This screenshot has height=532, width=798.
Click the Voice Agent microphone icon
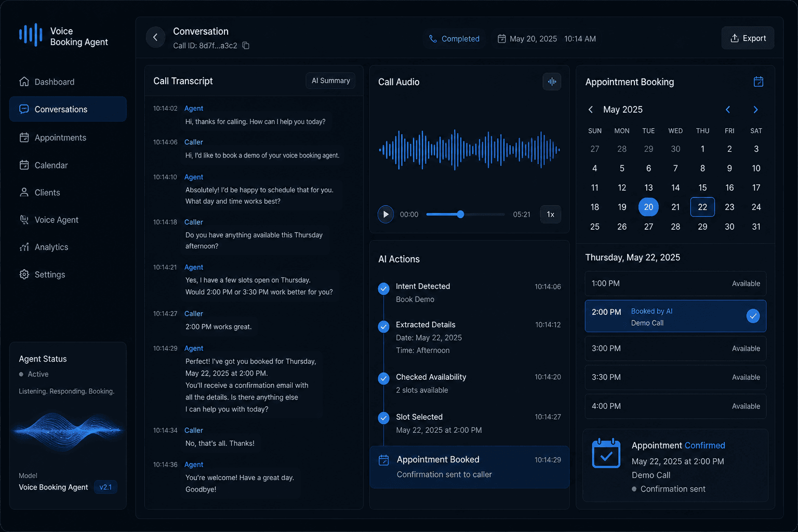click(24, 220)
